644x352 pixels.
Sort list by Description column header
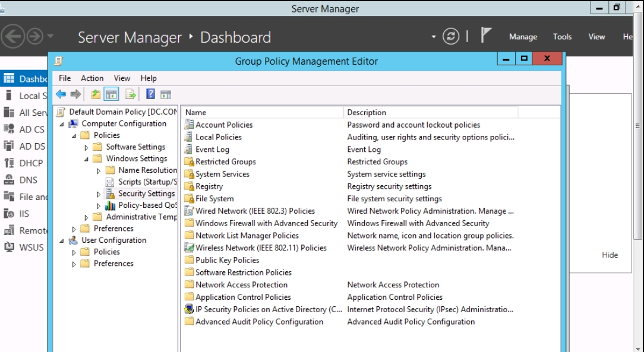431,112
